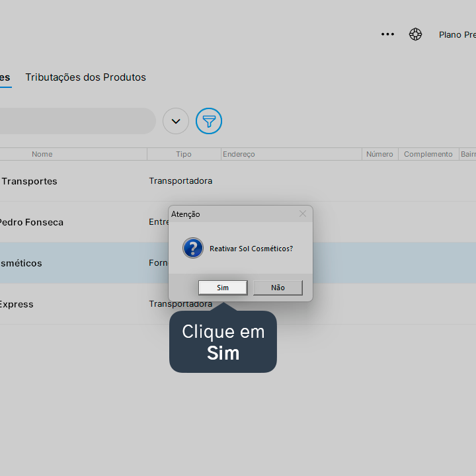
Task: Open the lifebuoy help icon
Action: click(x=415, y=34)
